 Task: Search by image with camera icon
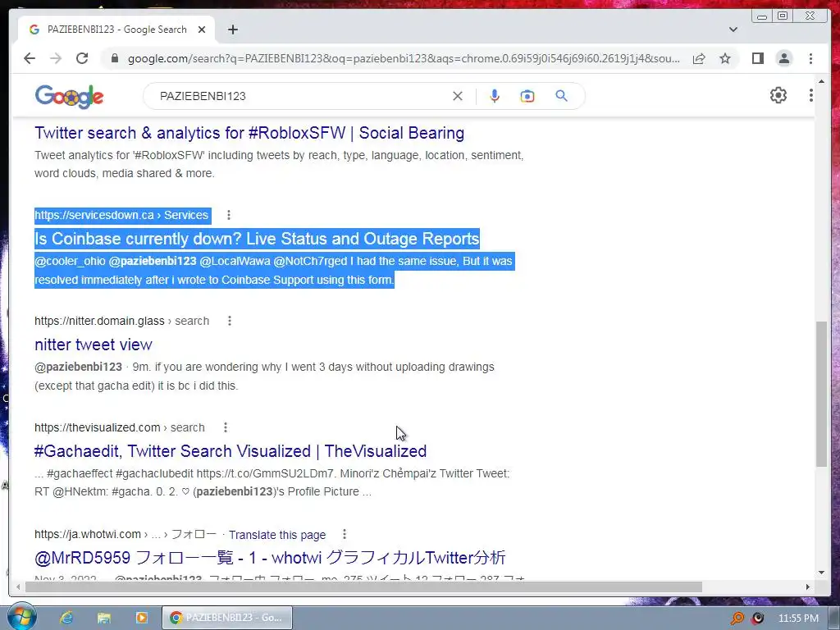tap(527, 97)
